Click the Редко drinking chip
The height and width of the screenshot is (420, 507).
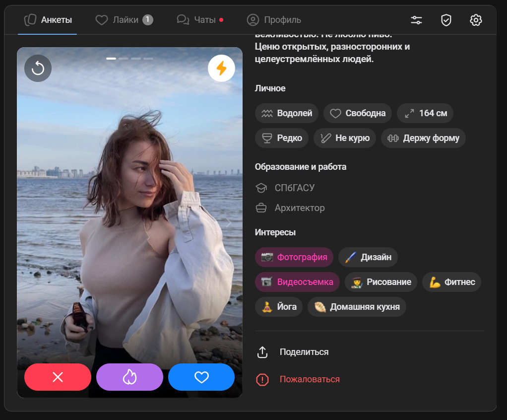pos(282,138)
